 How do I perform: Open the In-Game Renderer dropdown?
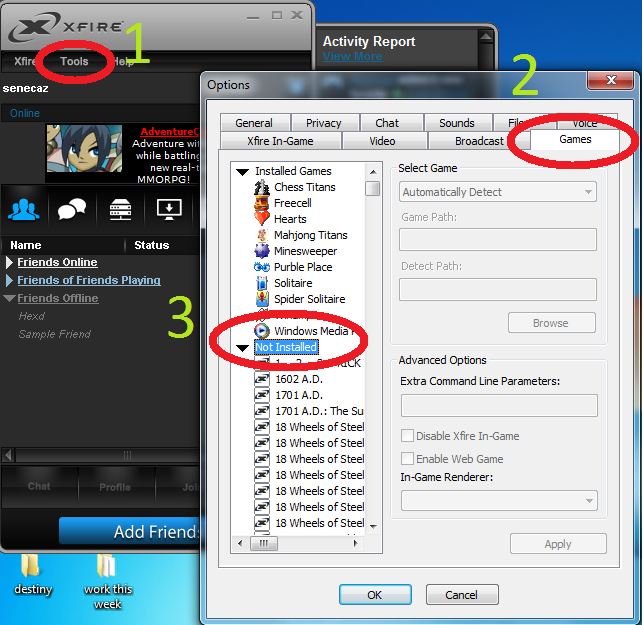[499, 500]
